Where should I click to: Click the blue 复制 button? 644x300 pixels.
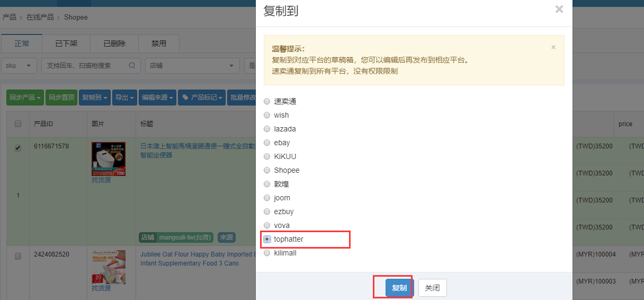[399, 288]
